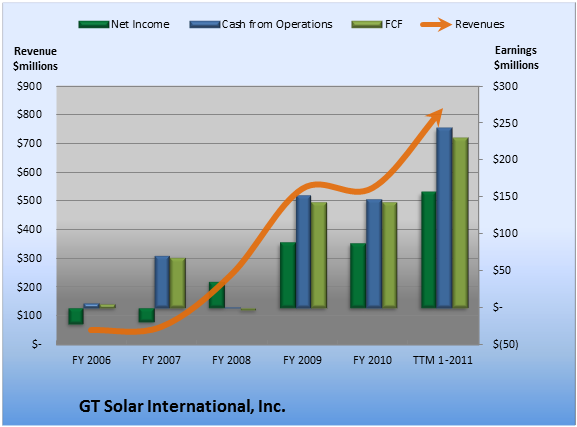
Task: Click the TTM 1-2011 axis label
Action: pos(443,360)
